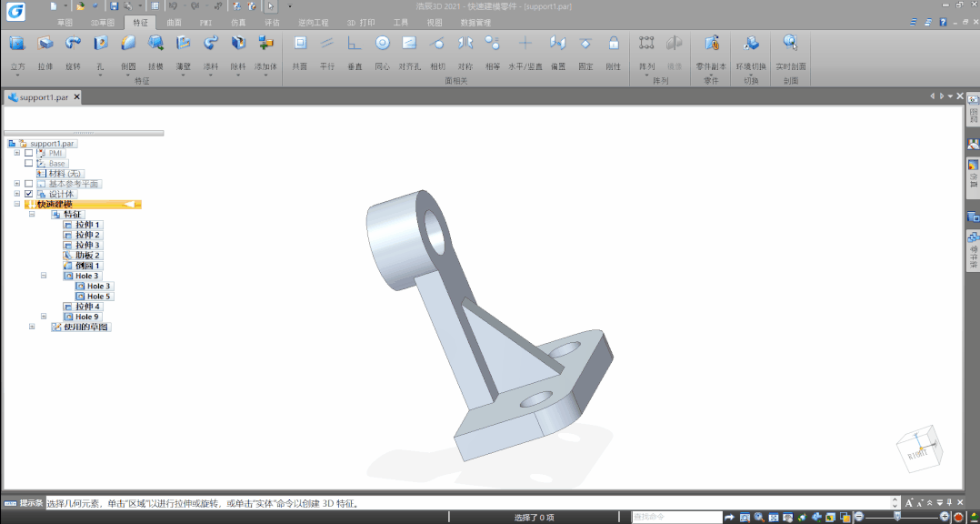This screenshot has height=524, width=980.
Task: Toggle the 刚性 rigid relation tool
Action: pos(613,53)
